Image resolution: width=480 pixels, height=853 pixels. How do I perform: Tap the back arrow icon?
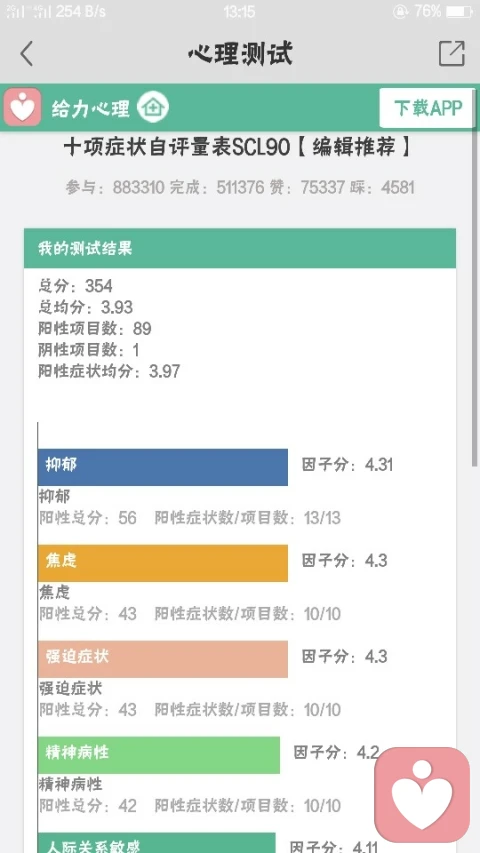click(x=26, y=54)
